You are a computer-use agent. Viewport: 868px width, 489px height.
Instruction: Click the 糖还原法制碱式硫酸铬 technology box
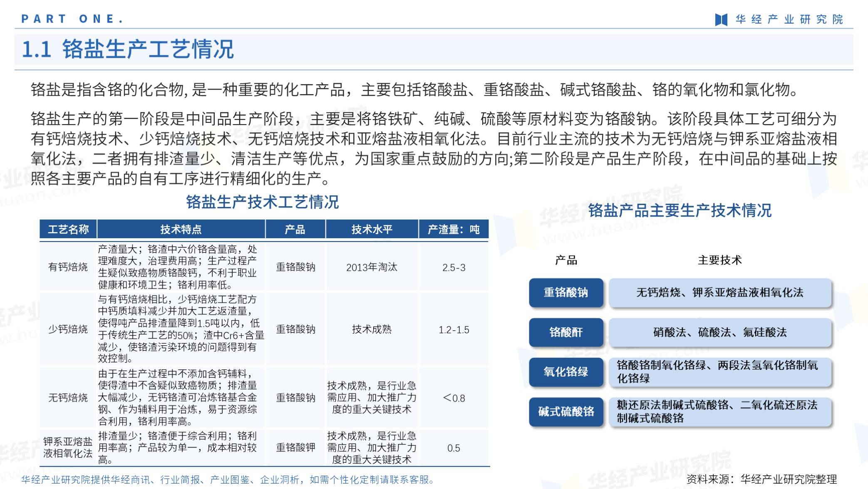click(720, 412)
